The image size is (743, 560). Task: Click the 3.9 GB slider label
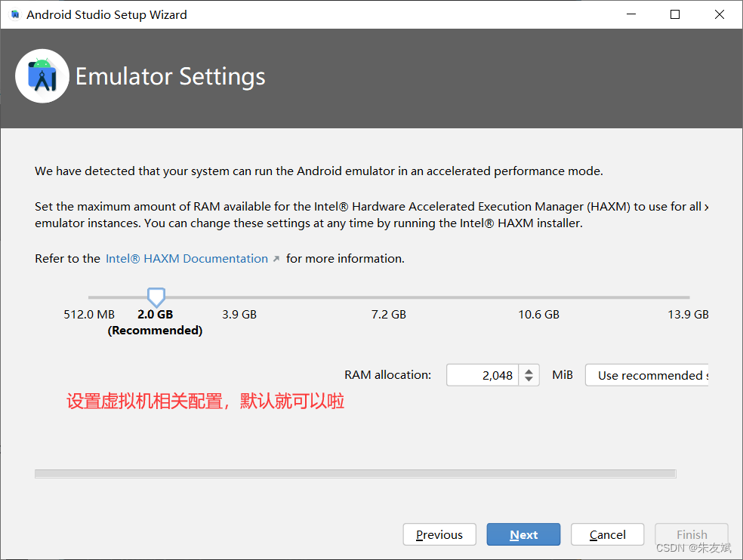(239, 315)
